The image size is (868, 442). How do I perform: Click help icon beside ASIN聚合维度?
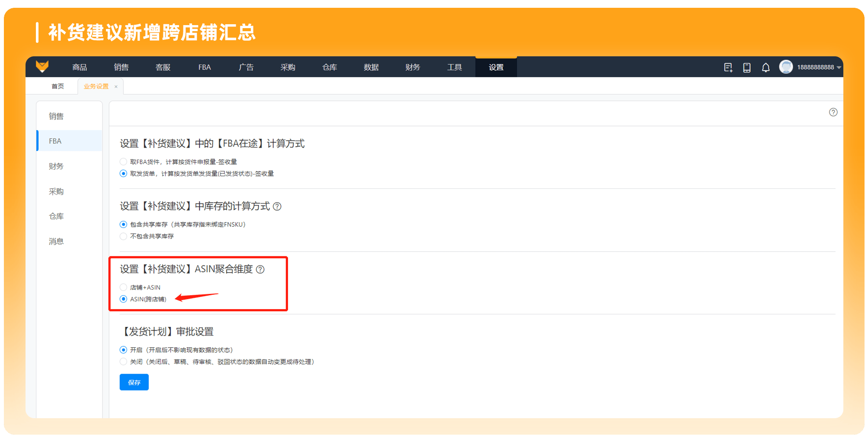(x=260, y=269)
